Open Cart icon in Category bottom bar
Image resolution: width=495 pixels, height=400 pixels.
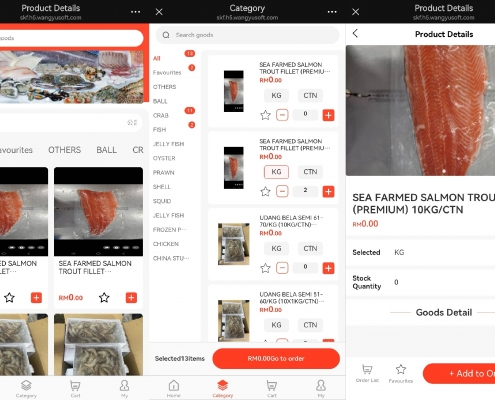pos(272,389)
